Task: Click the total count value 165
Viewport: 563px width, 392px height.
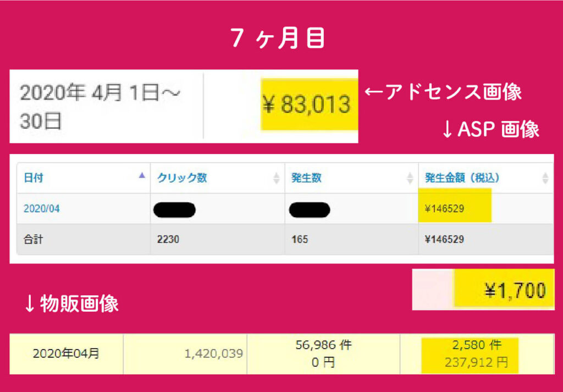Action: [x=300, y=239]
